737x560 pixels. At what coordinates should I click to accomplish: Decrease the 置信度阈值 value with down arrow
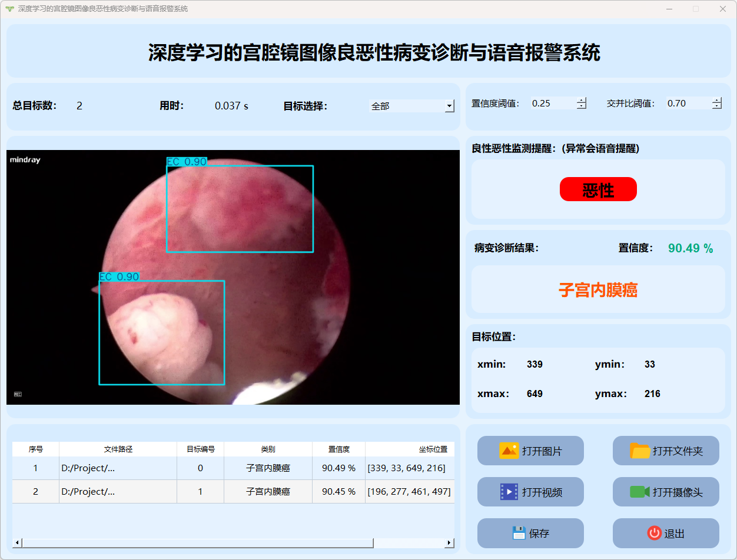tap(582, 106)
